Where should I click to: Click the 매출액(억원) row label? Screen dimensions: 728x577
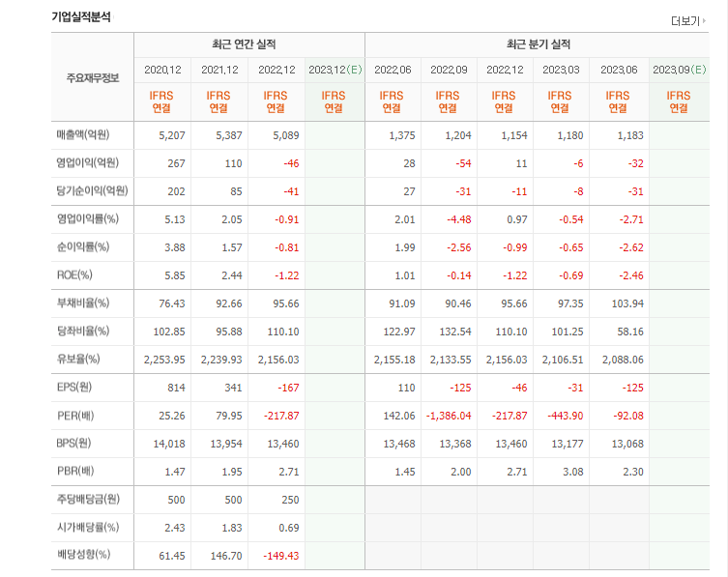(x=83, y=134)
